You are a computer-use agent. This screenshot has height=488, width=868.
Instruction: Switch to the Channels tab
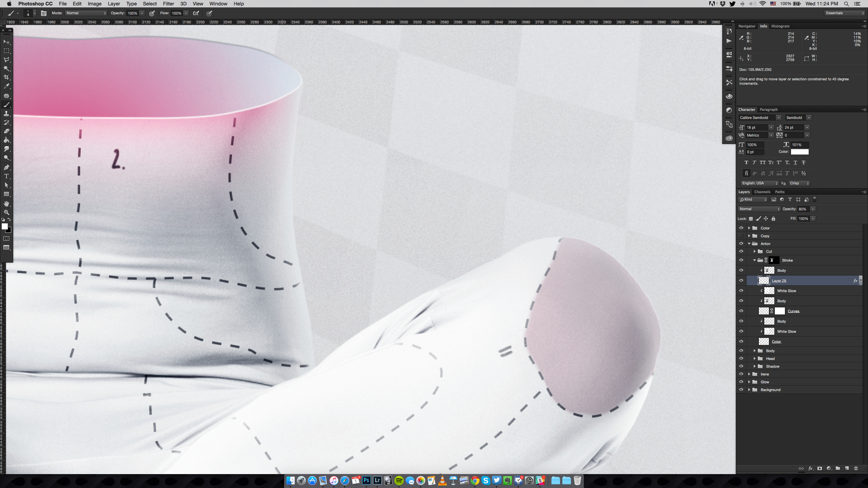762,192
